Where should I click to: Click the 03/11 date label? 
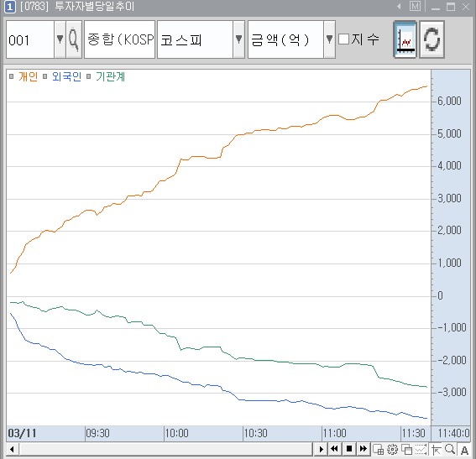pyautogui.click(x=22, y=433)
